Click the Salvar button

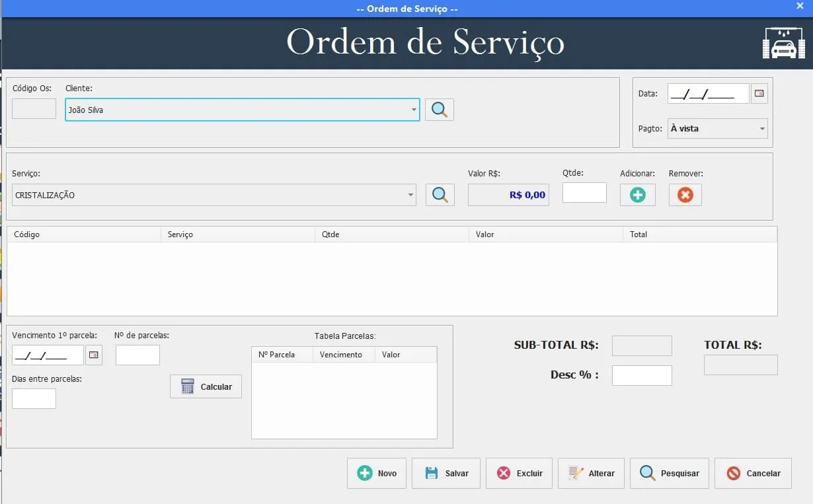point(446,473)
